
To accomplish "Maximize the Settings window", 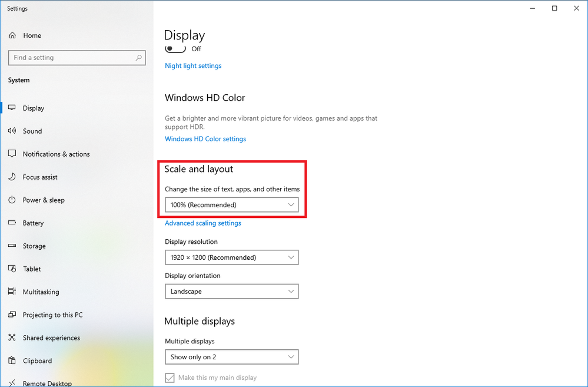I will [554, 8].
